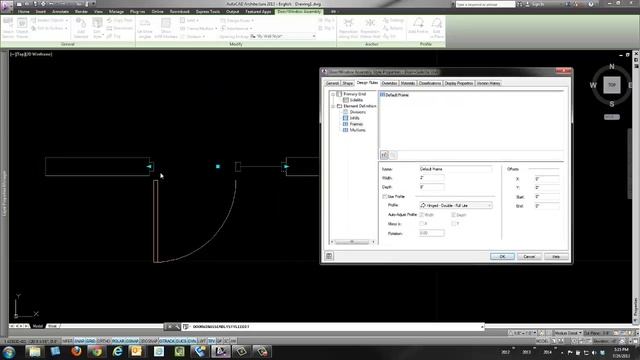
Task: Open the Home ribbon tab
Action: coord(23,12)
